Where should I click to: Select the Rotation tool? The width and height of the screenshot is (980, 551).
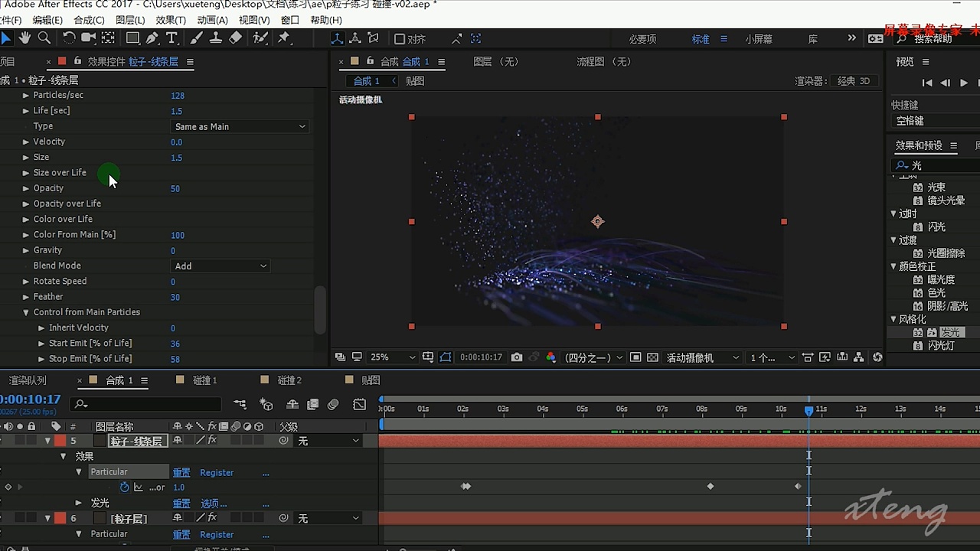69,37
